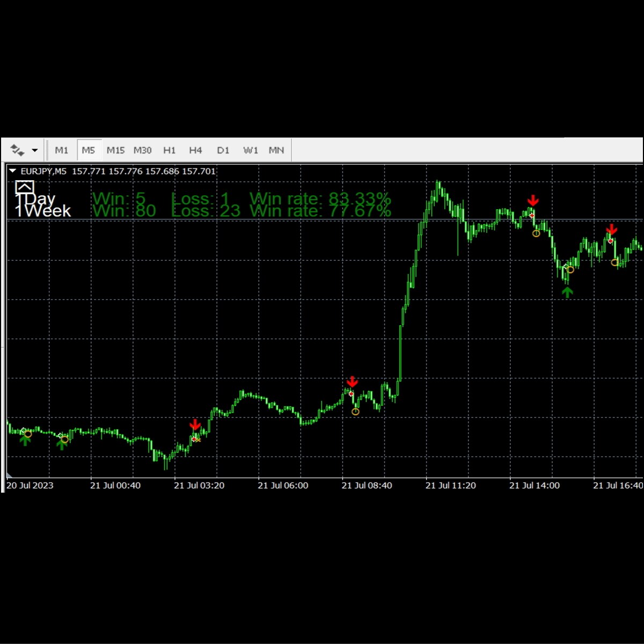Open the periodicity dropdown arrow
This screenshot has width=644, height=644.
[35, 150]
